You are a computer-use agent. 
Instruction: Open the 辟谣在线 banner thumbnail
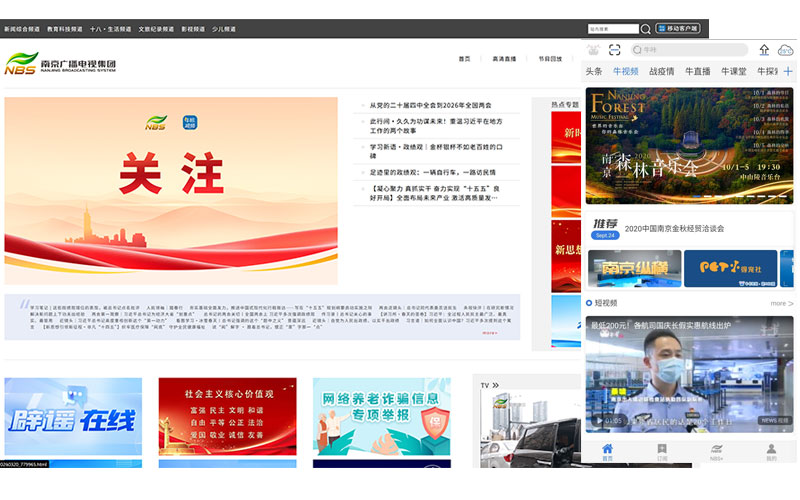(73, 416)
